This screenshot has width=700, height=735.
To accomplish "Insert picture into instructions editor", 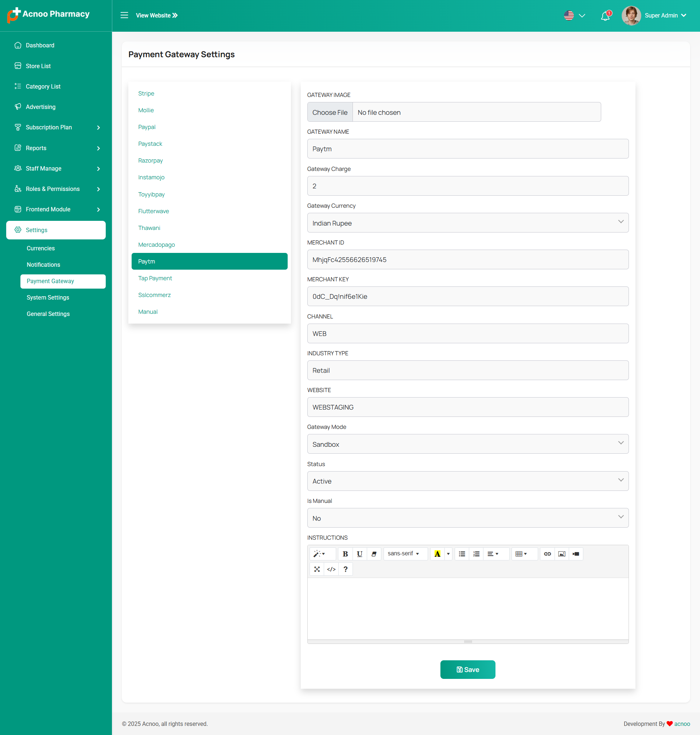I will (561, 554).
